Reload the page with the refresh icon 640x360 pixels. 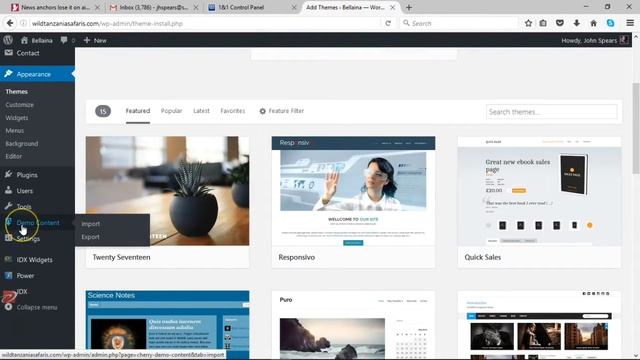pos(388,23)
